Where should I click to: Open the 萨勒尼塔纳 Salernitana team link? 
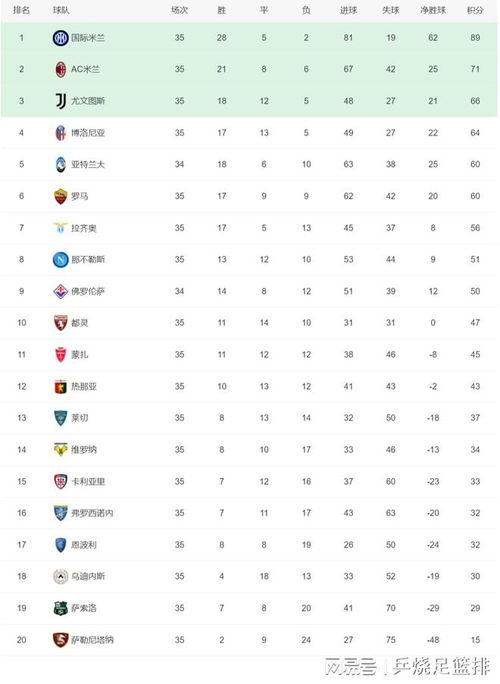(92, 640)
